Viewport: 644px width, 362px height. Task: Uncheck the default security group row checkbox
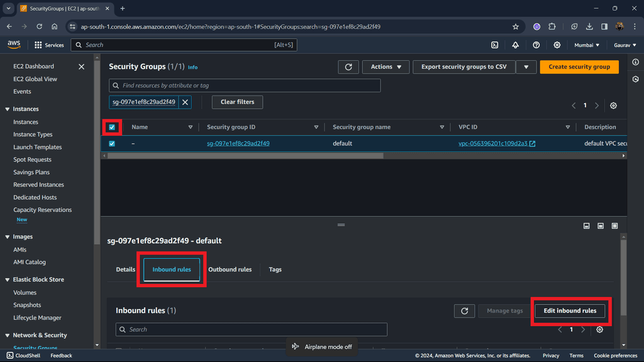(x=112, y=144)
